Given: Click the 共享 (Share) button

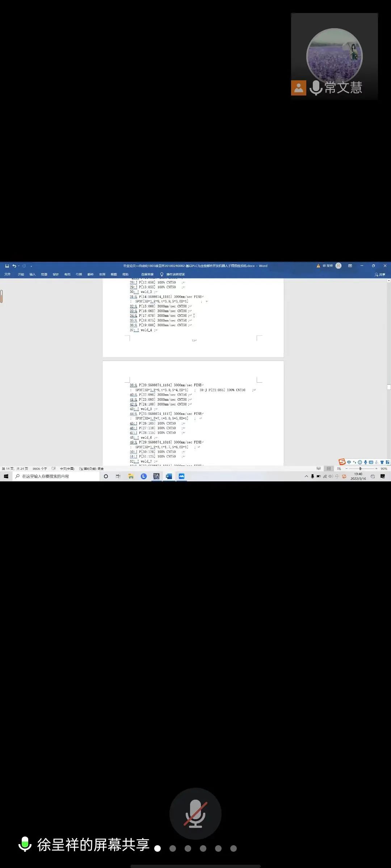Looking at the screenshot, I should 380,275.
